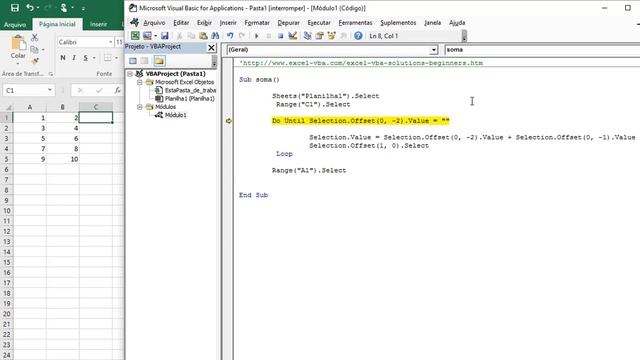Toggle italic I button in Excel ribbon
The width and height of the screenshot is (640, 360).
(74, 58)
